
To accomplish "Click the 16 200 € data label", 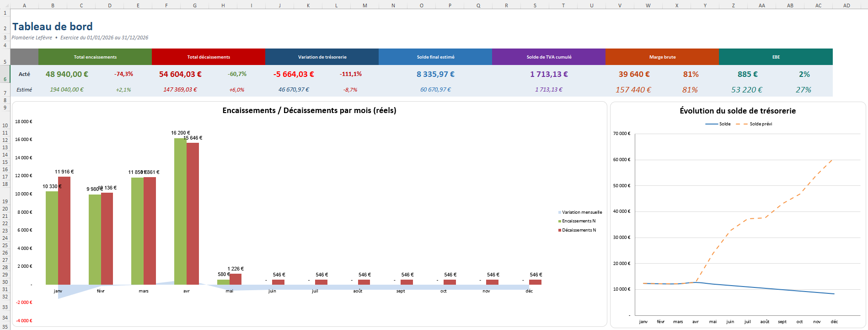I will pos(180,133).
